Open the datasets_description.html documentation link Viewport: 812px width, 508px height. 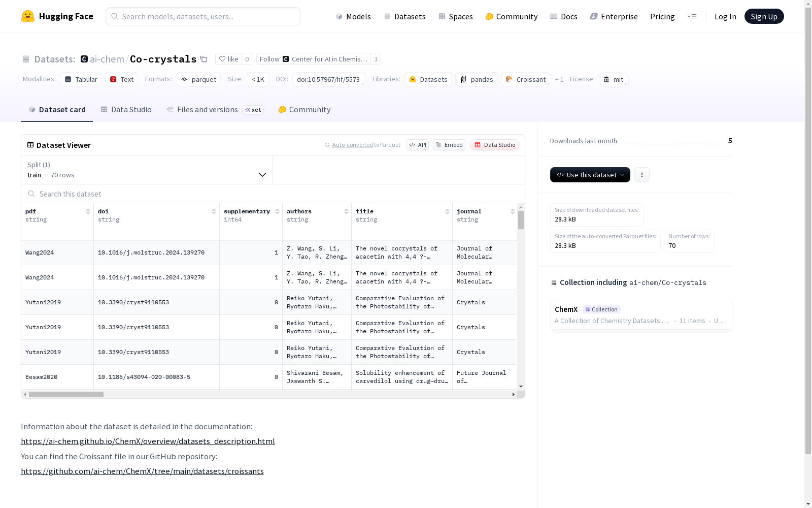click(x=148, y=441)
